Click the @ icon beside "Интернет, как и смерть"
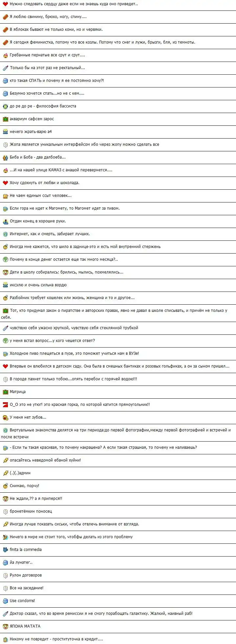This screenshot has height=644, width=236. (x=5, y=234)
